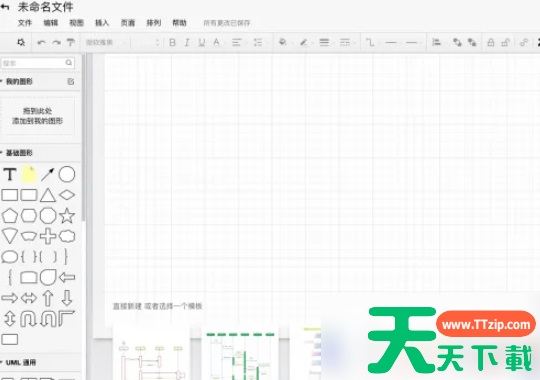Select the cross shape
540x380 pixels.
(x=48, y=236)
